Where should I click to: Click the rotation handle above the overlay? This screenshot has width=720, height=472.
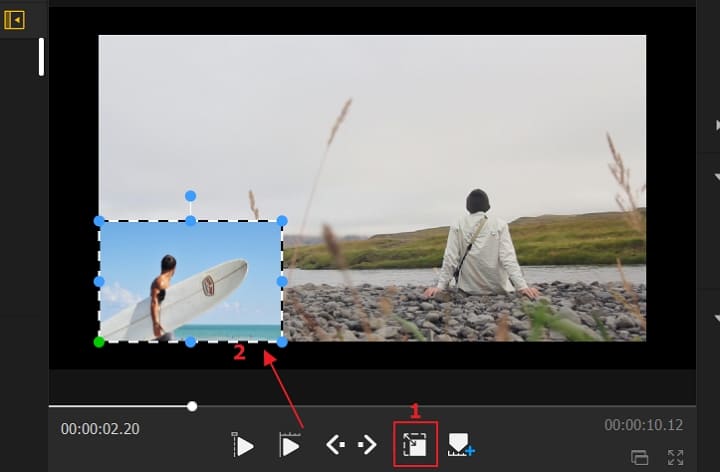coord(190,196)
